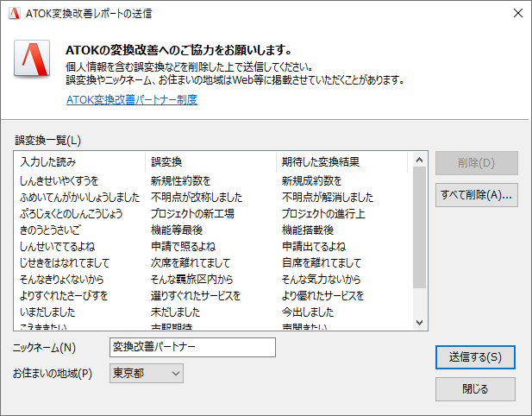Click the 閉じる button
The height and width of the screenshot is (416, 532).
tap(475, 389)
